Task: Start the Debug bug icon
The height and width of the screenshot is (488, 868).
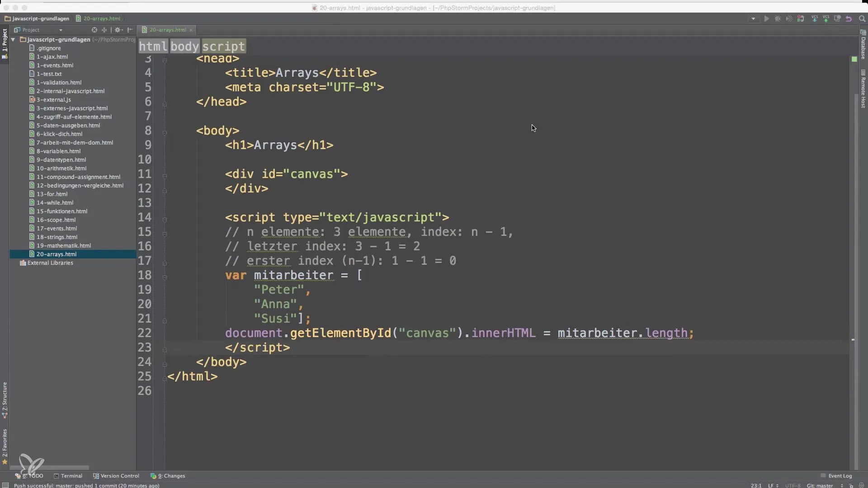Action: (x=778, y=19)
